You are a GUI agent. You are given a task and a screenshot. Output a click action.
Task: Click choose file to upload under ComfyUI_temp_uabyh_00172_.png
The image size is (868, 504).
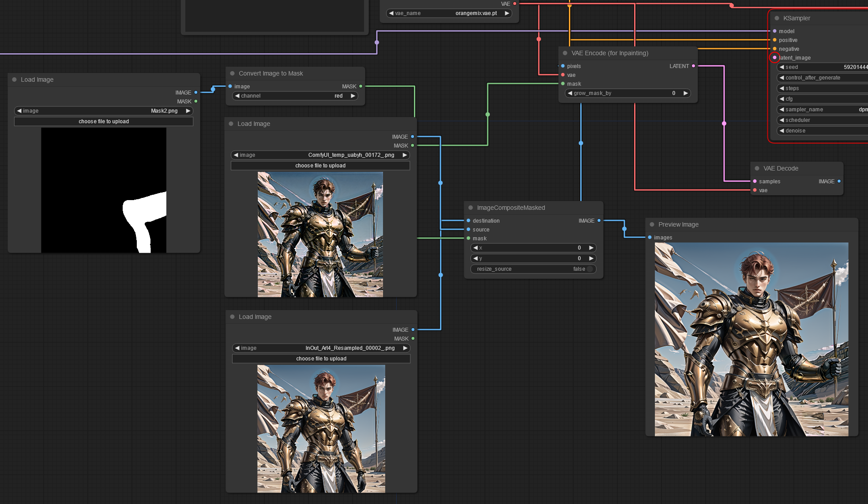point(320,166)
